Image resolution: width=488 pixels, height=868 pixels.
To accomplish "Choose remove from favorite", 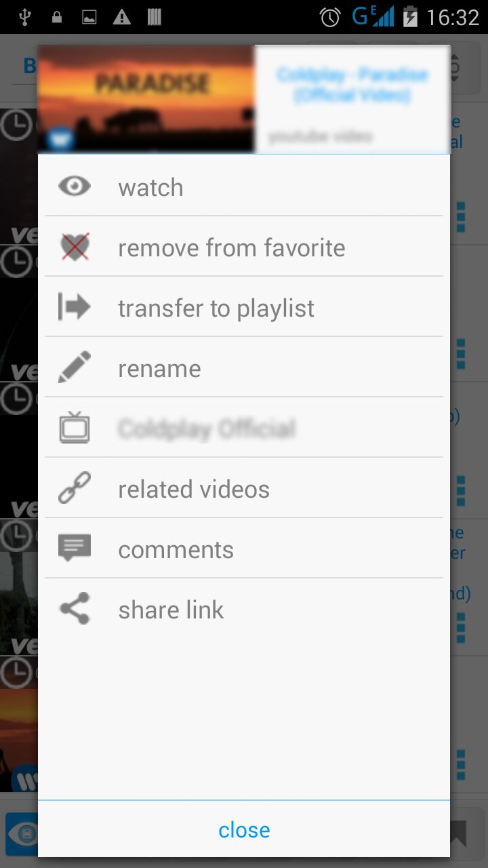I will tap(244, 247).
